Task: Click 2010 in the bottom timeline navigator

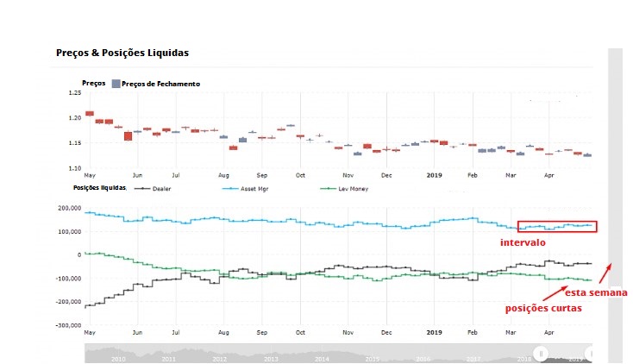Action: (116, 357)
